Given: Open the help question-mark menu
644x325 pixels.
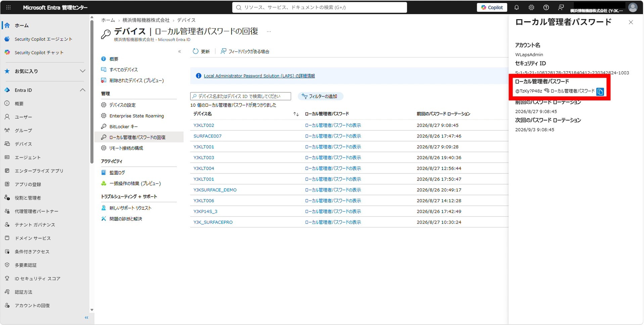Looking at the screenshot, I should (546, 7).
